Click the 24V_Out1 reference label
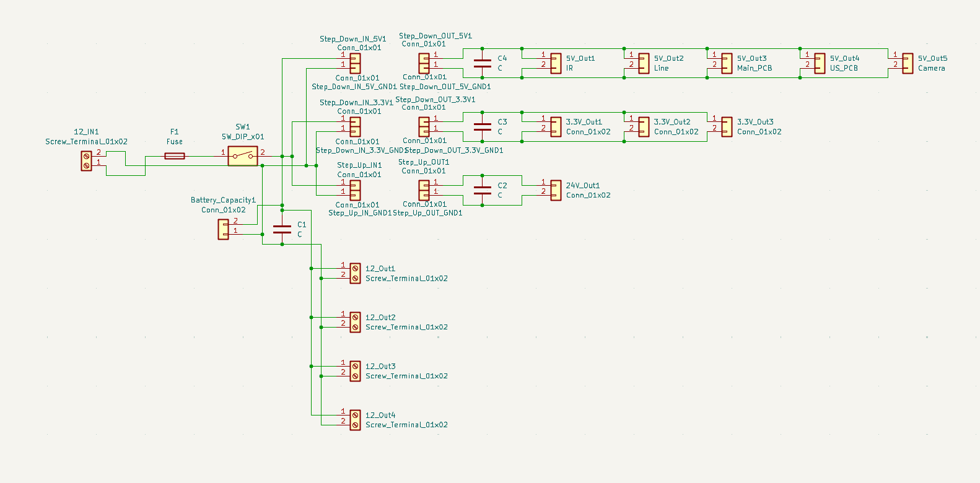The width and height of the screenshot is (980, 483). 583,185
